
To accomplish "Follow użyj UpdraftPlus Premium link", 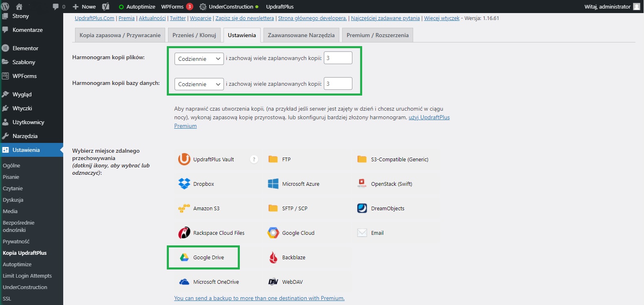I will (x=429, y=117).
